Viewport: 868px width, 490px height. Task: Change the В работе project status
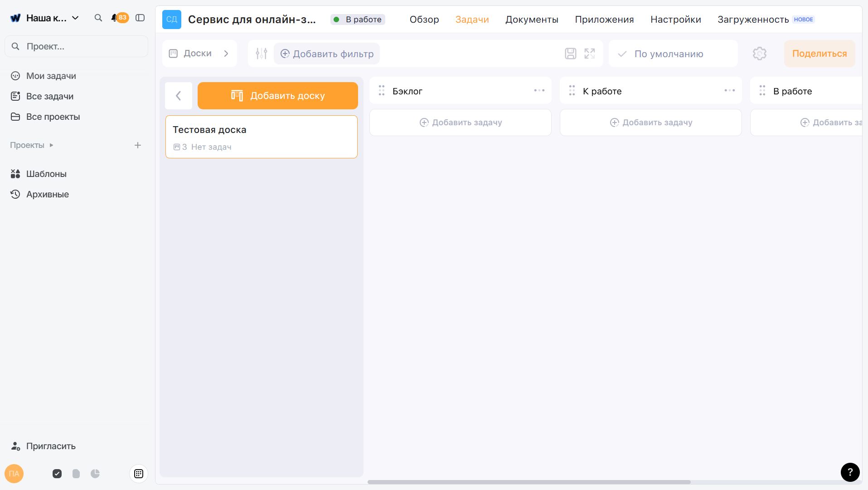click(358, 20)
